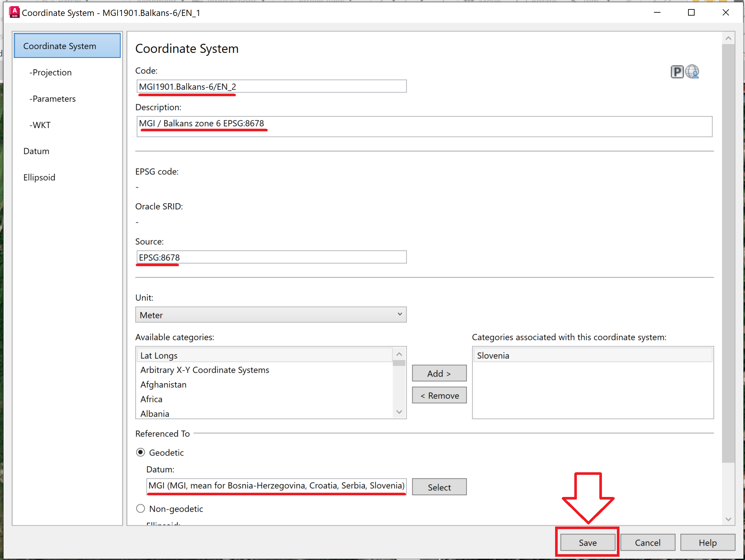Click the AutoCAD Map 3D title bar icon

pyautogui.click(x=15, y=12)
